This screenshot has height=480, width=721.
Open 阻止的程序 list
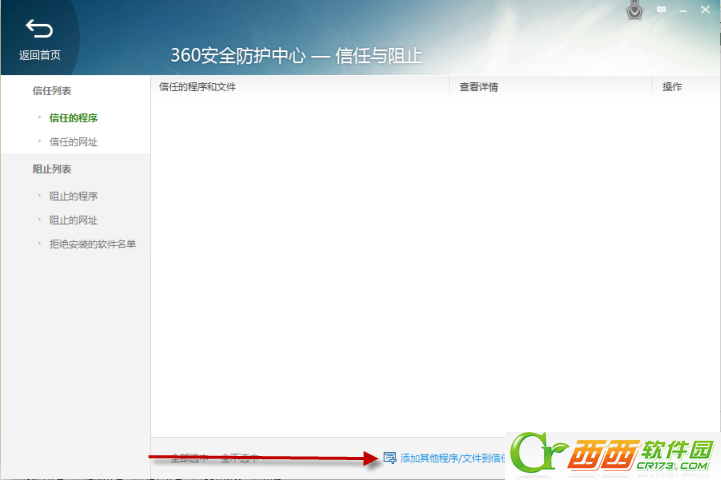[x=73, y=196]
